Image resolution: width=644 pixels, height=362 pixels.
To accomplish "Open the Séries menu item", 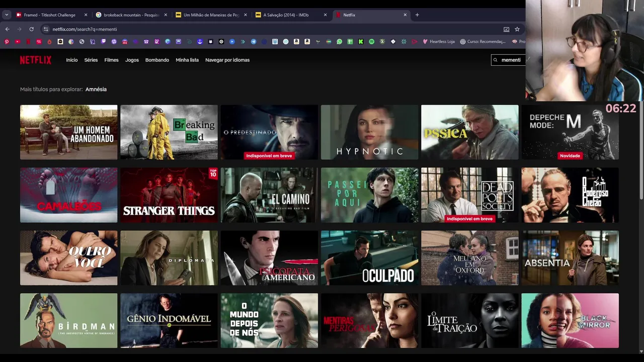I will (91, 60).
